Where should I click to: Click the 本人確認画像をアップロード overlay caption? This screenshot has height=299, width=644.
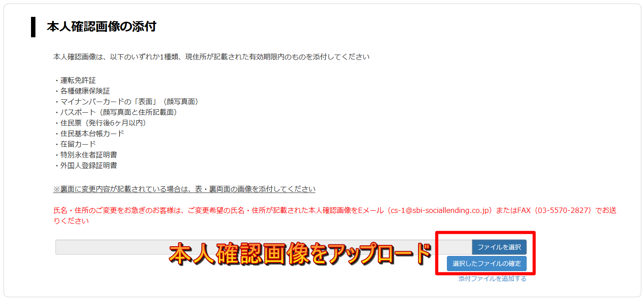301,255
